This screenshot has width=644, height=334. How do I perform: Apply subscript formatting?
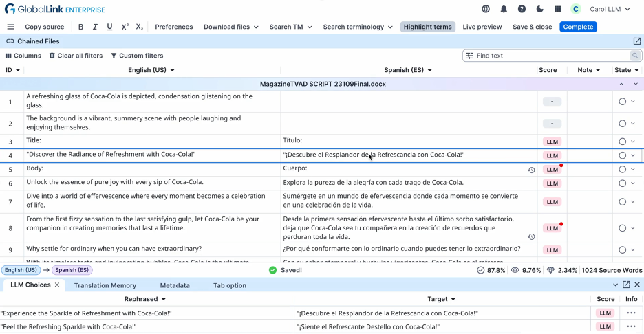[139, 27]
